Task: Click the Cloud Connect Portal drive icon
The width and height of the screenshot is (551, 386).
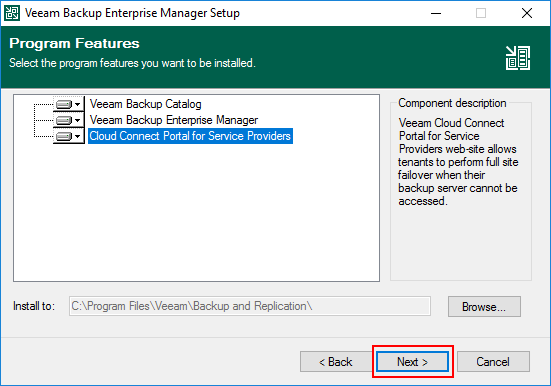Action: tap(64, 136)
